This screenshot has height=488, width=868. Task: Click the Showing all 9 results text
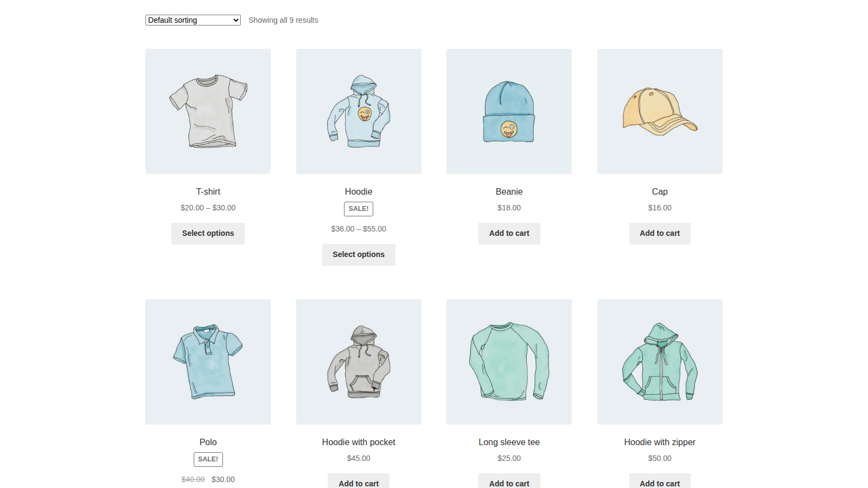[283, 20]
